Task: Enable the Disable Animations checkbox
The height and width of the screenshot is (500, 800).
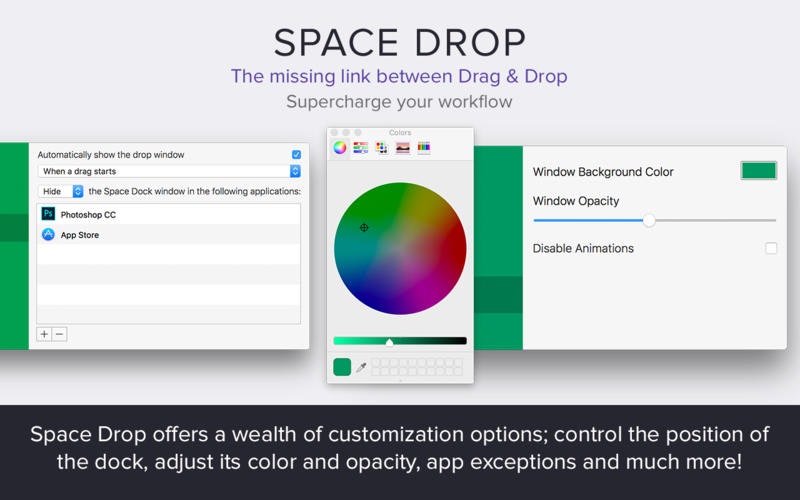Action: (x=771, y=248)
